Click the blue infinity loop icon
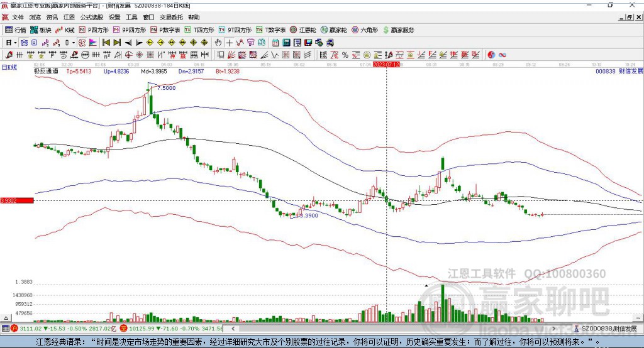Viewport: 644px width, 348px height. click(x=502, y=55)
